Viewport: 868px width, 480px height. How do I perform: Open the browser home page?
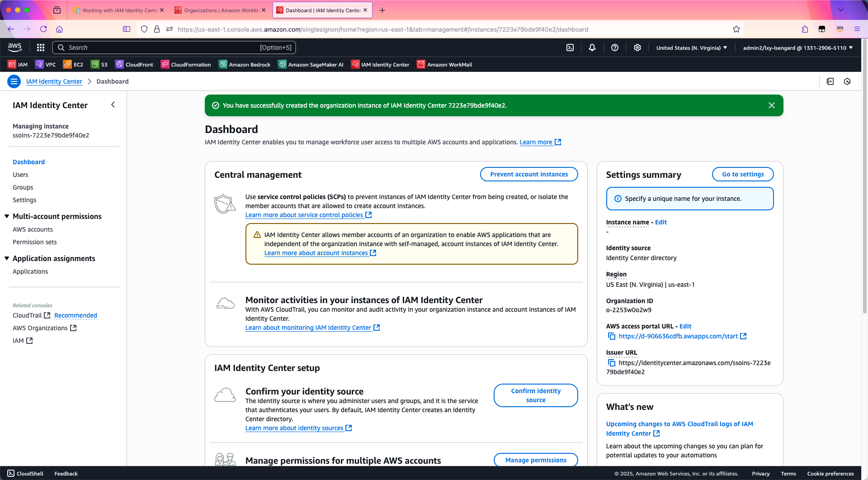point(59,29)
